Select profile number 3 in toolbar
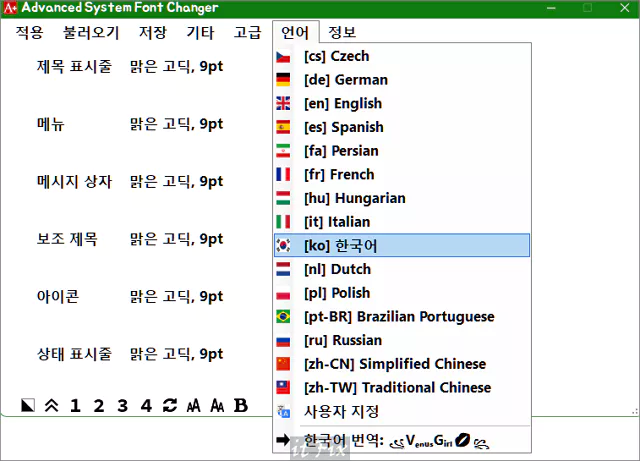Image resolution: width=640 pixels, height=461 pixels. (x=122, y=405)
